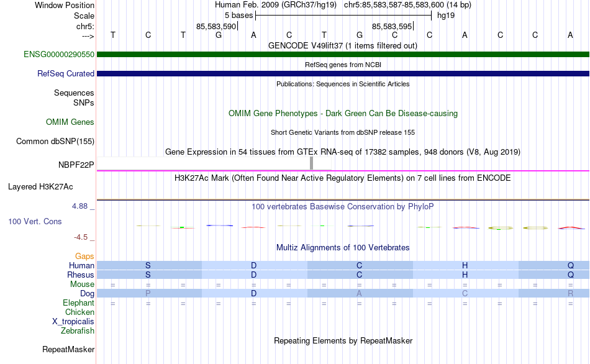The image size is (590, 364).
Task: Click the Elephant alignment row label
Action: (x=78, y=303)
